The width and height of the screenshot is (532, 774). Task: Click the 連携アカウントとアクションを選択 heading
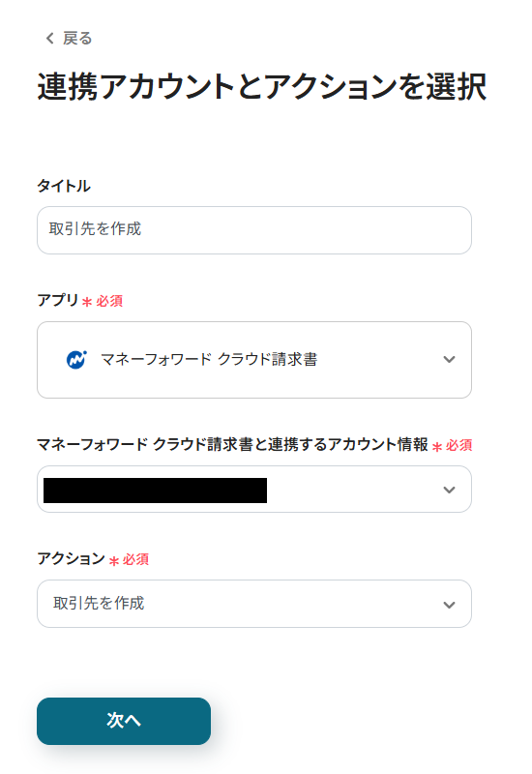coord(262,87)
